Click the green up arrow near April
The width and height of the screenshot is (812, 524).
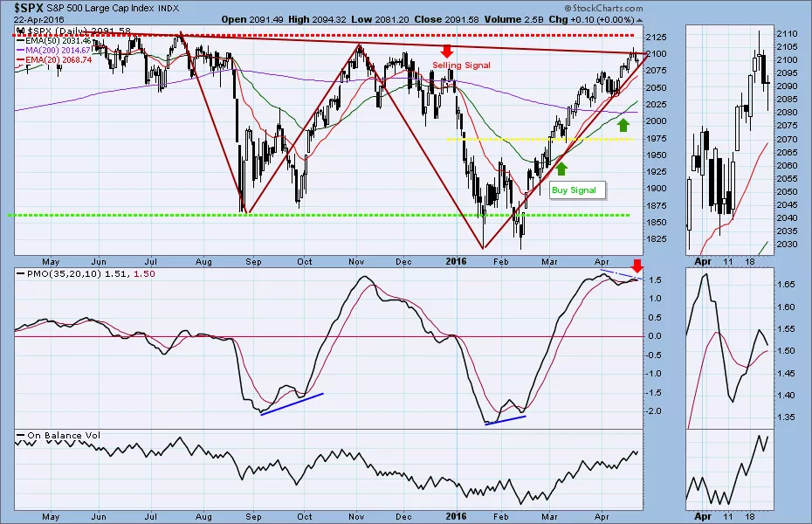pos(623,125)
